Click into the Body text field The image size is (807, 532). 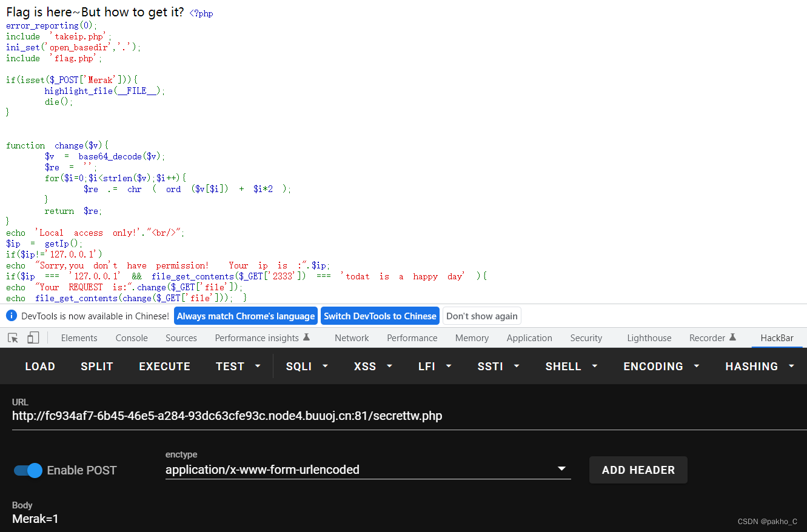pos(409,519)
